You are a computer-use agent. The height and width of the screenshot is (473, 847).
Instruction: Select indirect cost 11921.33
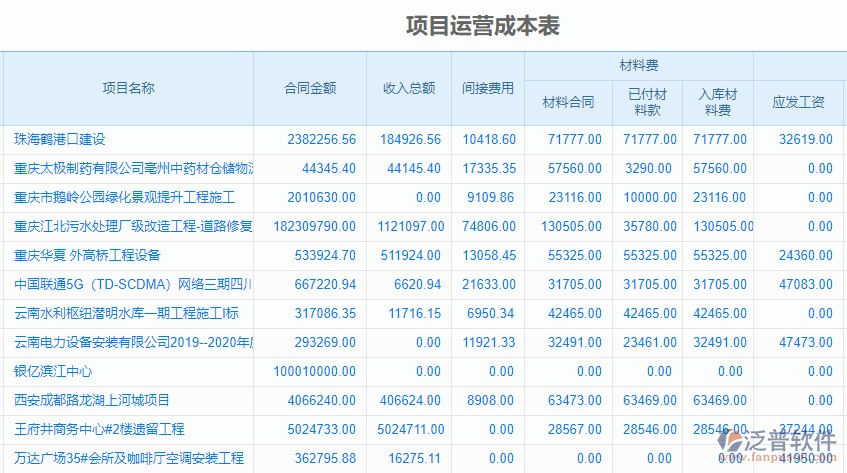[x=489, y=343]
